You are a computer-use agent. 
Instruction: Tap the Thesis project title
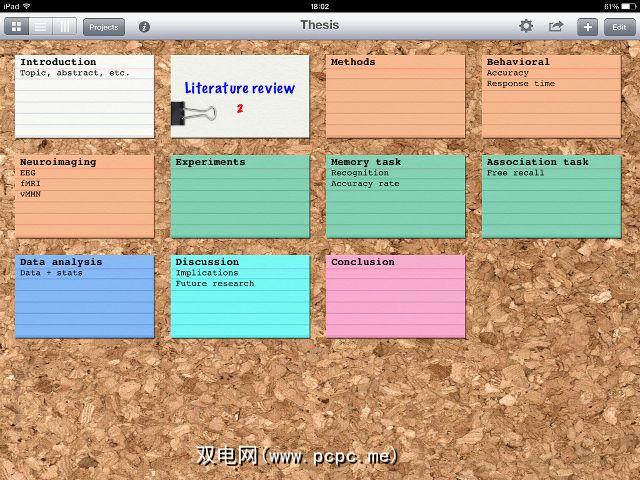pos(320,25)
